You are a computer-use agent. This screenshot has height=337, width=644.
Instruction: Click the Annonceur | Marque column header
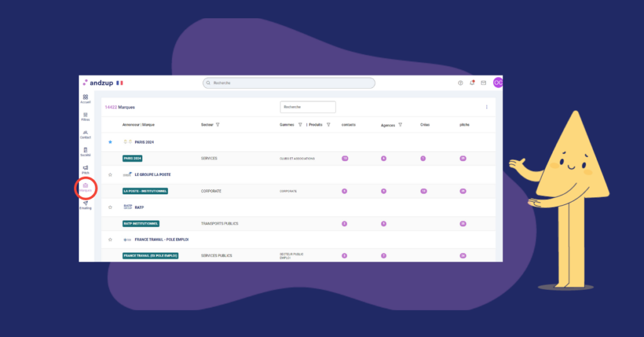pyautogui.click(x=138, y=124)
